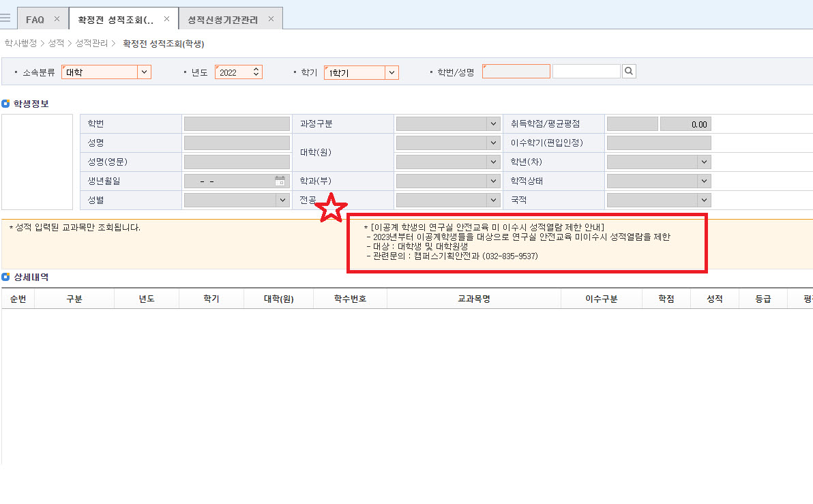Image resolution: width=813 pixels, height=504 pixels.
Task: Open the 과정구분 dropdown
Action: [493, 124]
